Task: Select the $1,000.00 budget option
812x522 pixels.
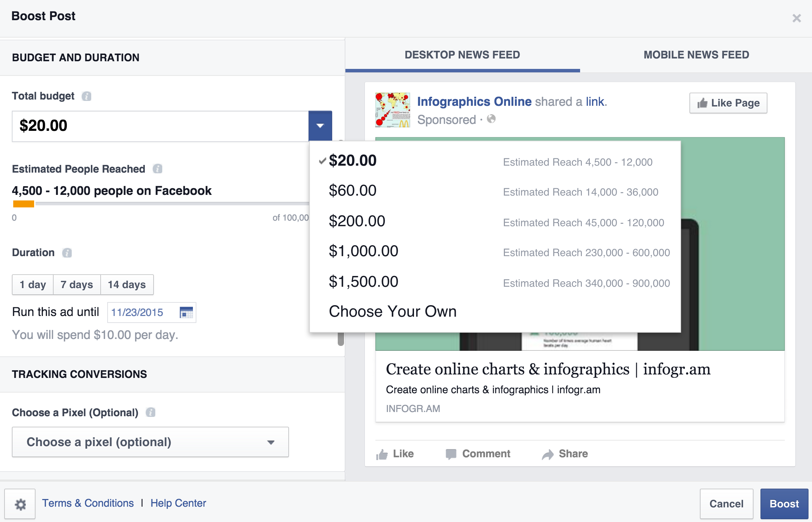Action: coord(495,252)
